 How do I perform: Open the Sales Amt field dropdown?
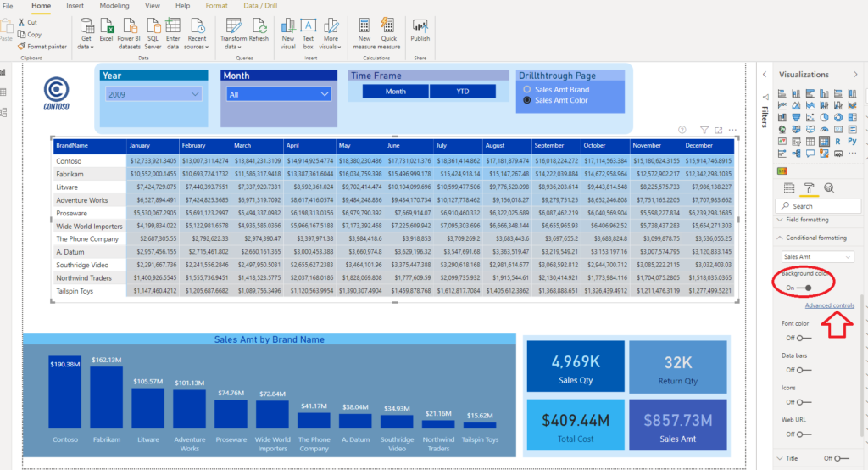(818, 256)
